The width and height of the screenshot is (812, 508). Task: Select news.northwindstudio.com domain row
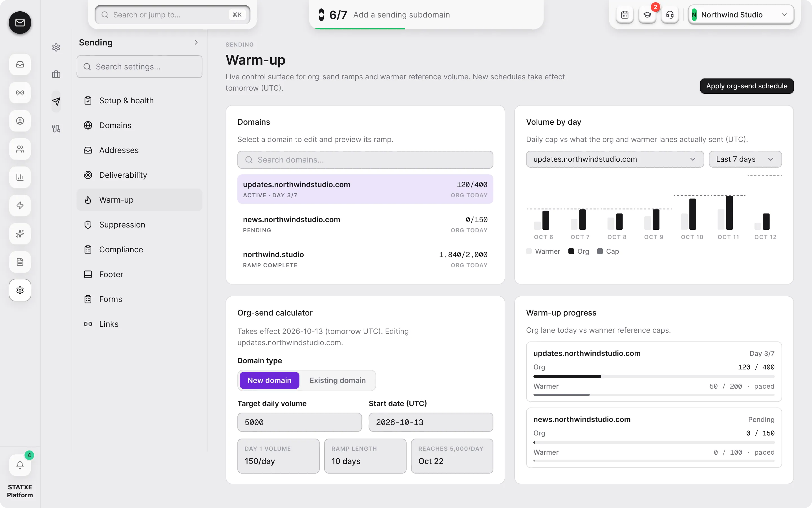[365, 224]
